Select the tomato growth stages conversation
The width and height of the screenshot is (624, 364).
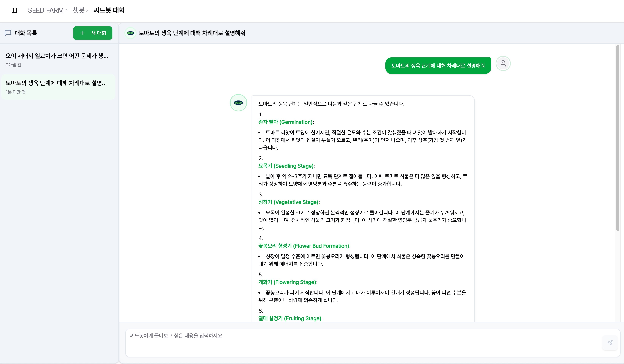(57, 86)
